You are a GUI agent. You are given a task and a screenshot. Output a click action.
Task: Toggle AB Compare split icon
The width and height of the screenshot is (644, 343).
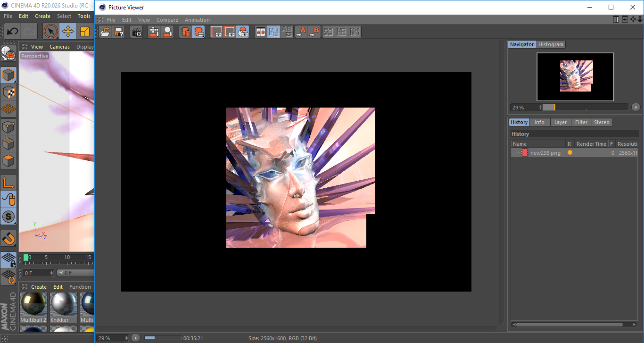(260, 32)
